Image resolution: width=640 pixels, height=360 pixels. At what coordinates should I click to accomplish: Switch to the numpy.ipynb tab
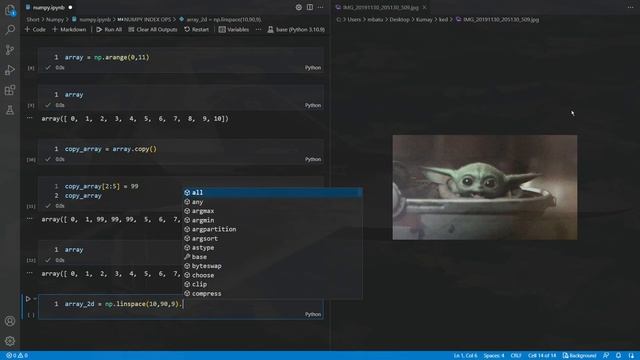49,7
